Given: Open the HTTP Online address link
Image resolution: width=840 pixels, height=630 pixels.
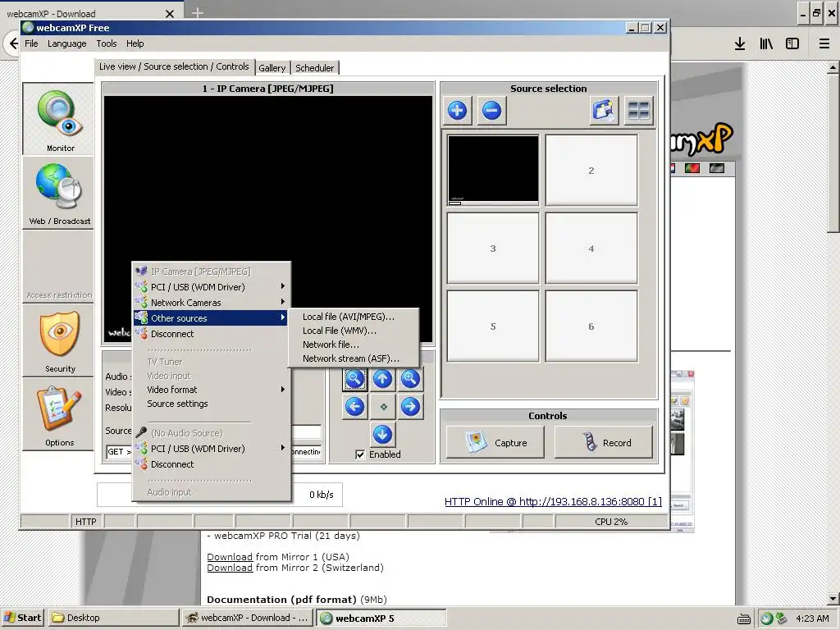Looking at the screenshot, I should [x=553, y=501].
